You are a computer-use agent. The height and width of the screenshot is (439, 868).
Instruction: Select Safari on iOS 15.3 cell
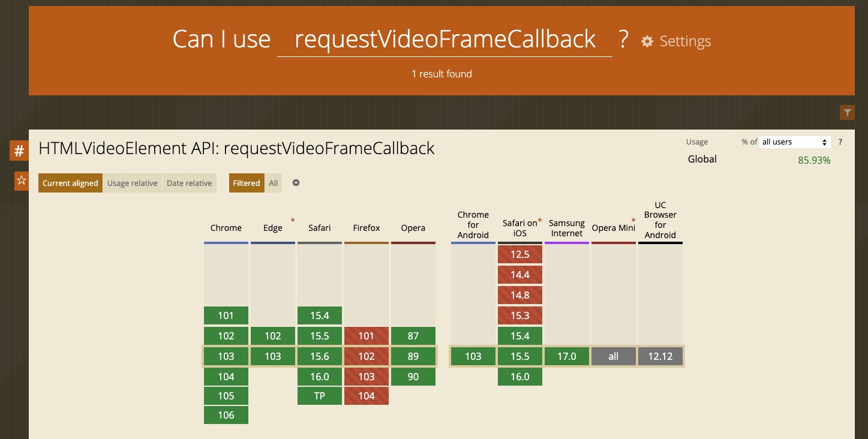click(x=520, y=315)
